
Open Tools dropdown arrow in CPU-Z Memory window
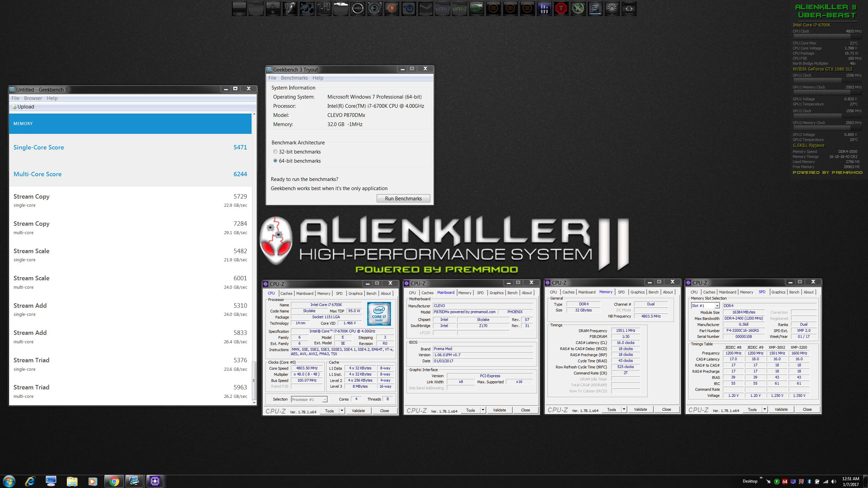click(x=624, y=409)
